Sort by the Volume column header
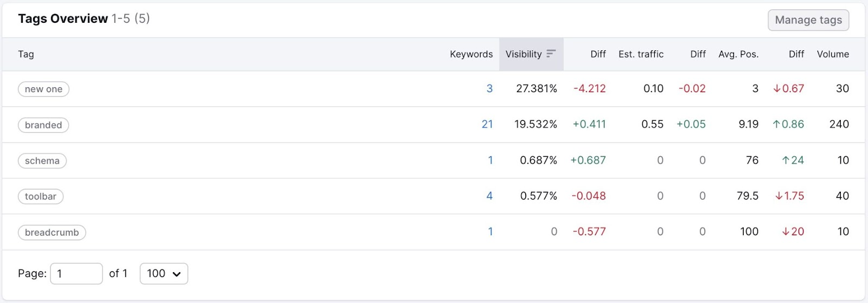This screenshot has height=303, width=868. tap(833, 54)
